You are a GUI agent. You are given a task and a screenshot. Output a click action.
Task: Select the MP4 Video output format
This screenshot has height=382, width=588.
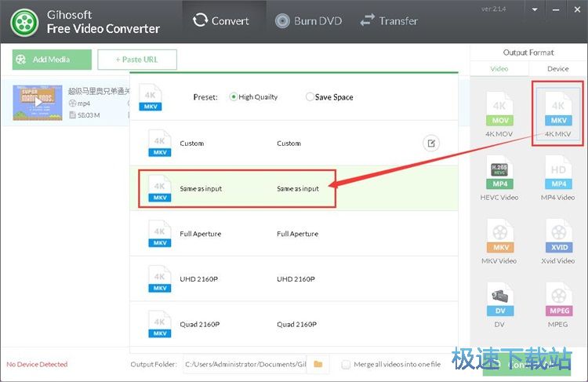tap(558, 178)
